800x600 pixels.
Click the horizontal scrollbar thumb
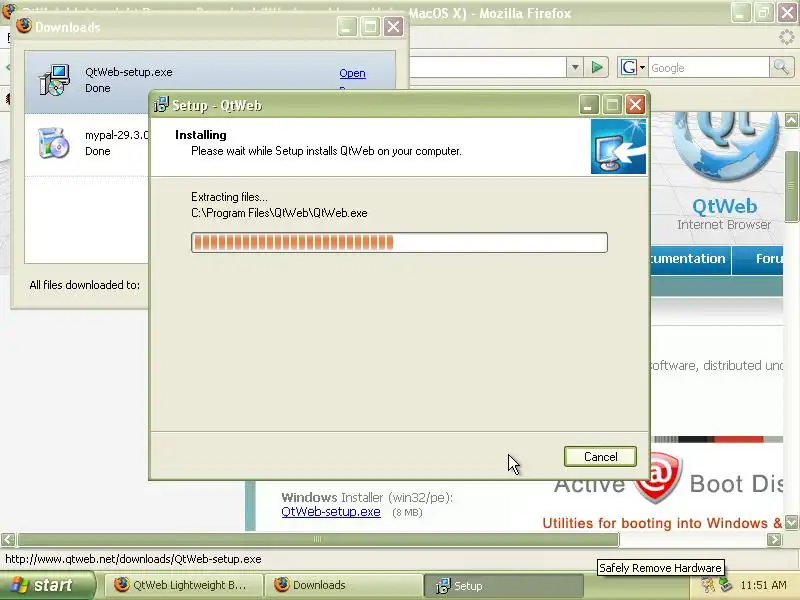click(x=318, y=539)
